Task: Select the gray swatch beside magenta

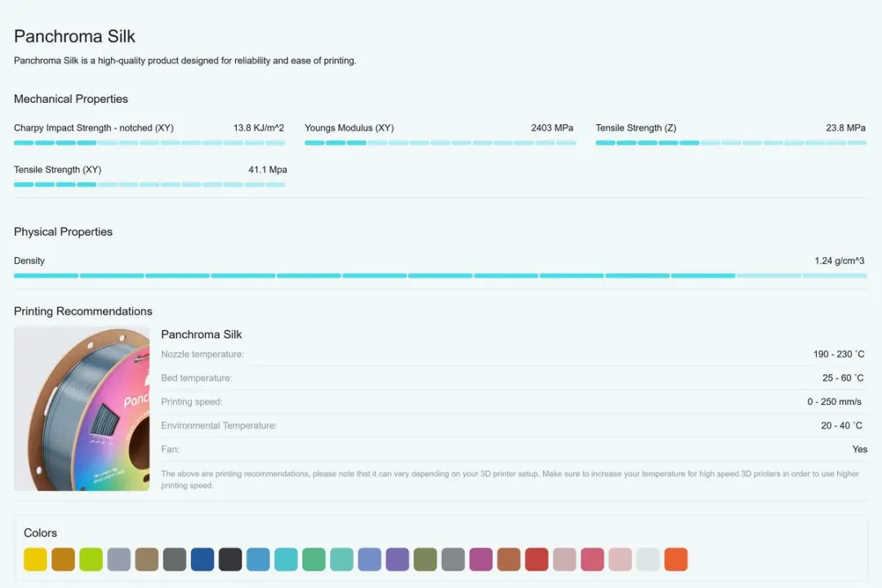Action: [452, 559]
